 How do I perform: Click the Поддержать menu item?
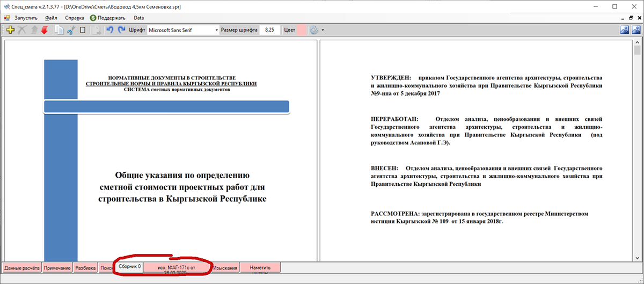click(107, 18)
